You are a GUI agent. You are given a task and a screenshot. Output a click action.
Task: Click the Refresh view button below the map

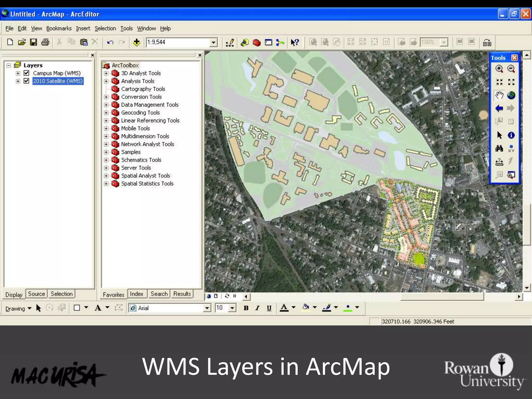227,296
